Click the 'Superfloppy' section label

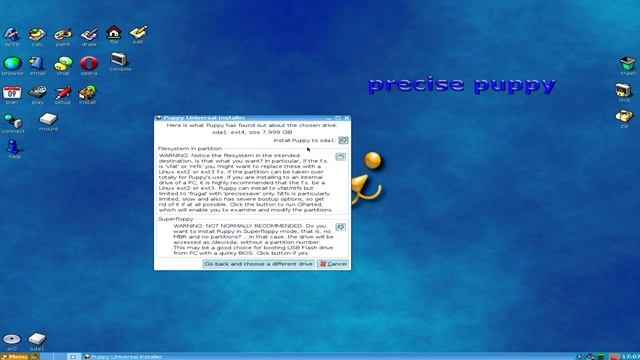176,219
